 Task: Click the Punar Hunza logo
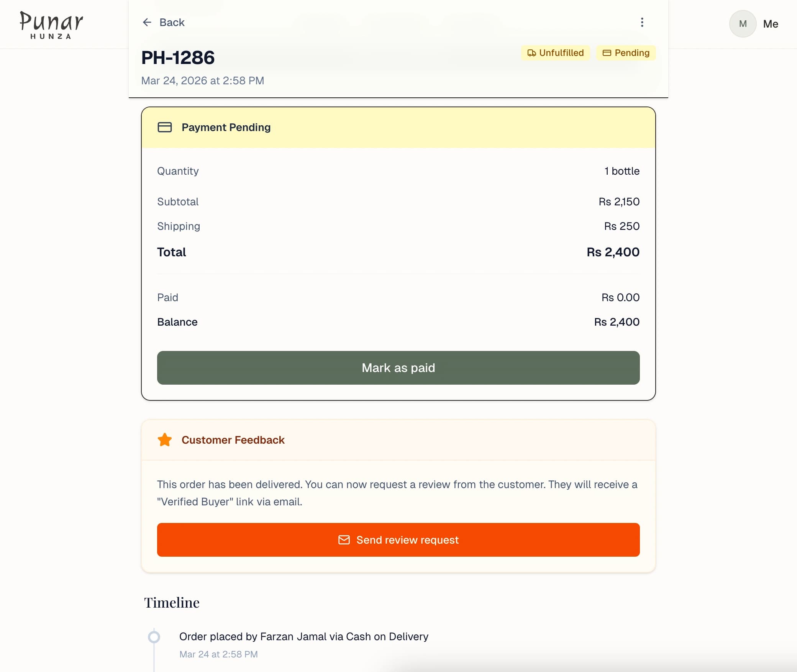point(51,25)
